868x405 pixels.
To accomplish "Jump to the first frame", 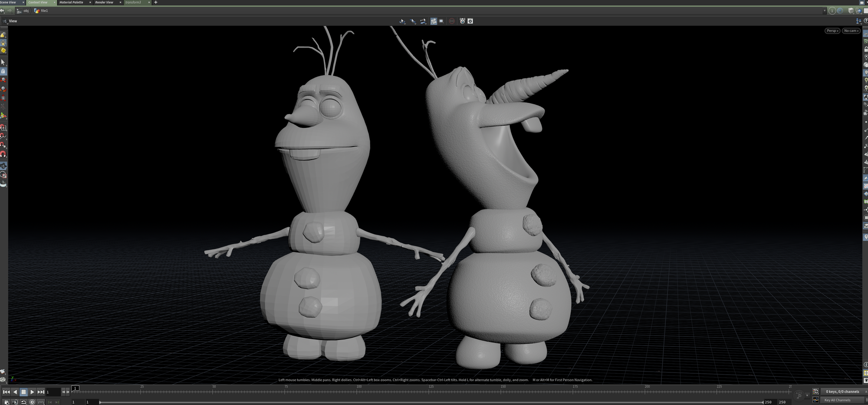I will point(6,392).
